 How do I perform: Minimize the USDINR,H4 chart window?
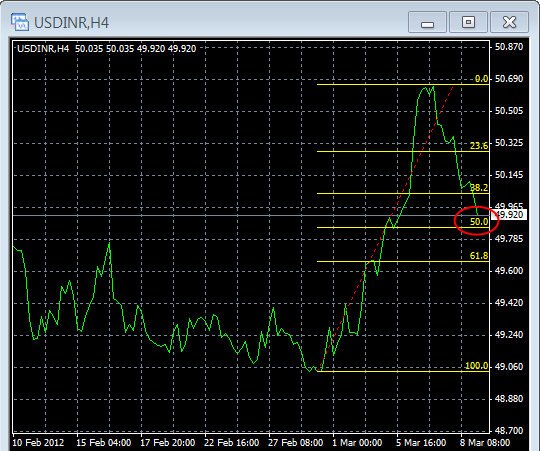click(427, 22)
